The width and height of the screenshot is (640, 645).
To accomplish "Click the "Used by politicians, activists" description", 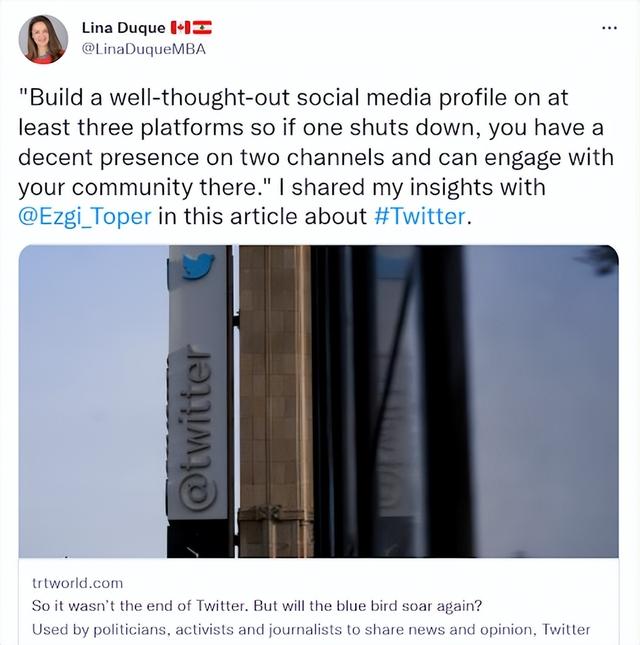I will tap(311, 629).
